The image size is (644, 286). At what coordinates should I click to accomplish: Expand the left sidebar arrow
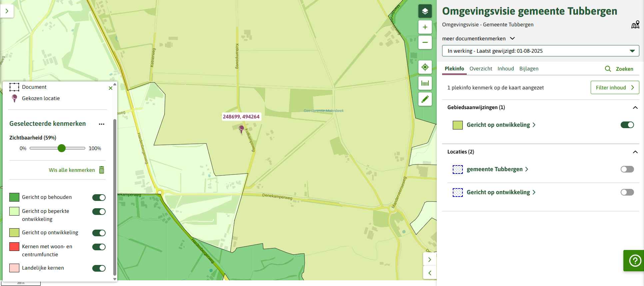coord(7,11)
